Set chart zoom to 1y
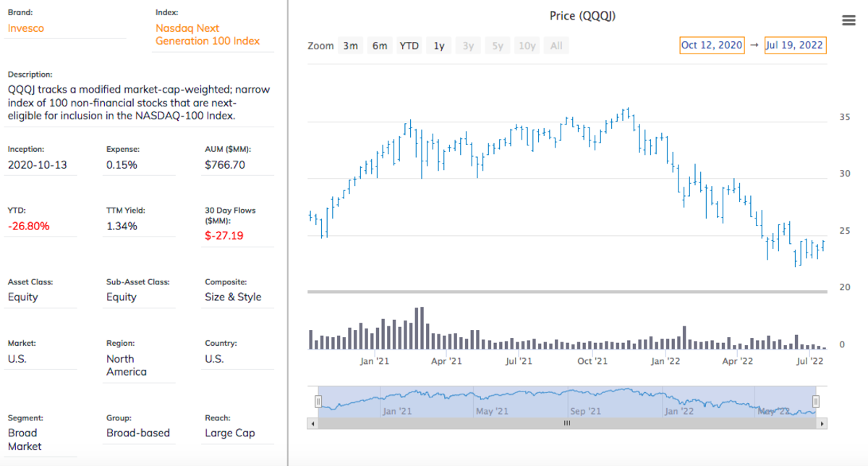 (439, 46)
